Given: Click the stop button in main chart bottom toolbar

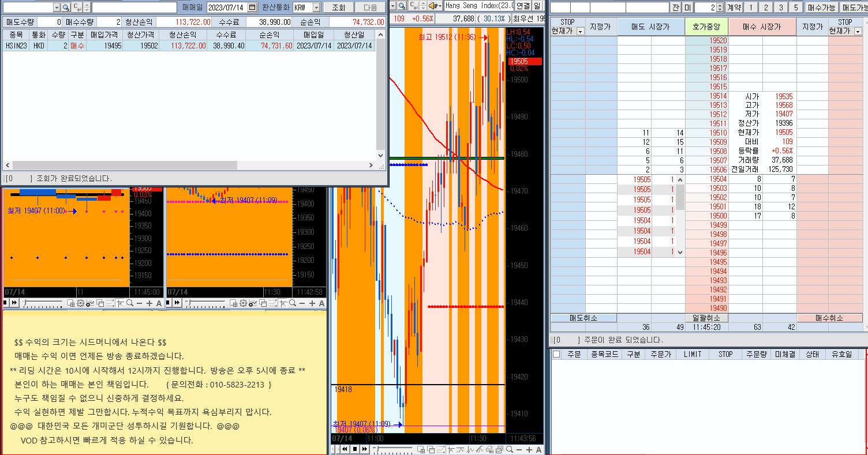Looking at the screenshot, I should pyautogui.click(x=355, y=449).
